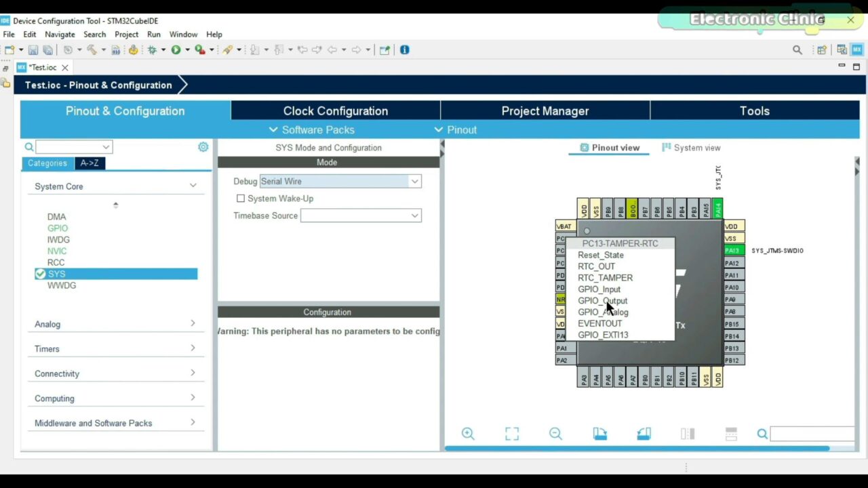Click the Debug bug icon
868x488 pixels.
(152, 50)
